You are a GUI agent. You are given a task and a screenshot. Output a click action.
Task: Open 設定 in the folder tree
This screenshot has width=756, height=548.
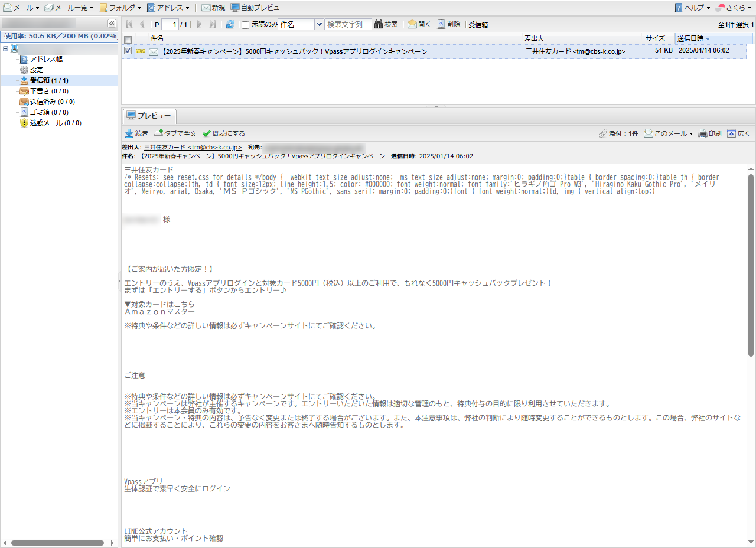[x=36, y=70]
